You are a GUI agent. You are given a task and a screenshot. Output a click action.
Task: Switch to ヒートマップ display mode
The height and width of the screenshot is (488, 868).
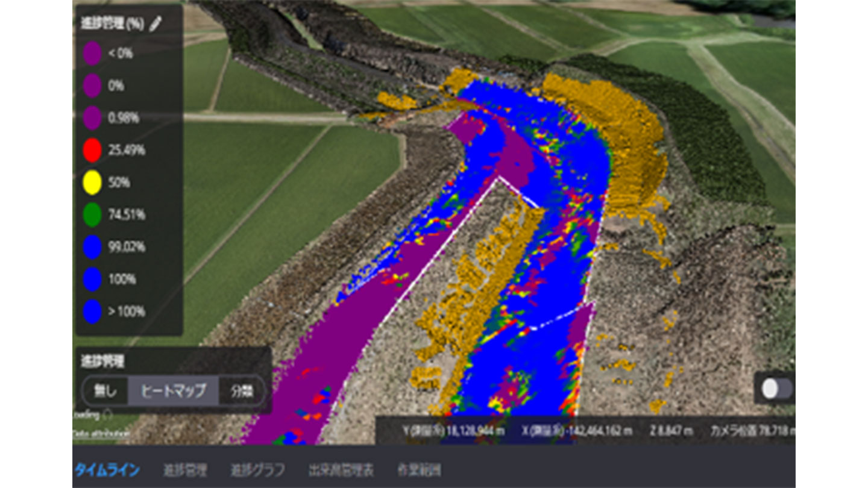[x=173, y=391]
